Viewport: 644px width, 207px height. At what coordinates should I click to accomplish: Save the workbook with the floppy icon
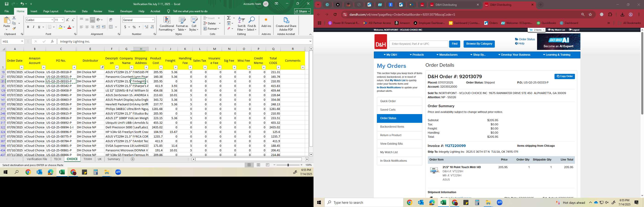(6, 4)
